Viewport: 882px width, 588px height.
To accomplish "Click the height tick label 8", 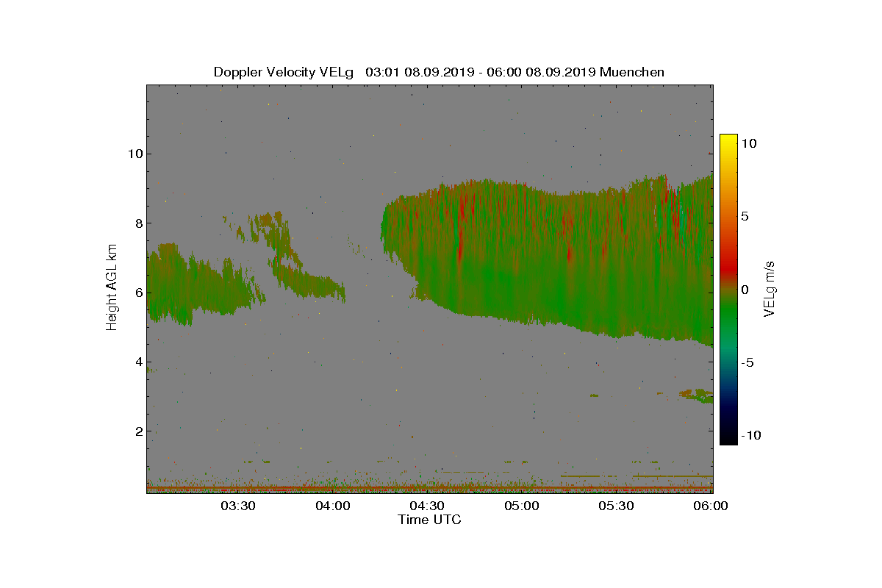I will click(138, 223).
